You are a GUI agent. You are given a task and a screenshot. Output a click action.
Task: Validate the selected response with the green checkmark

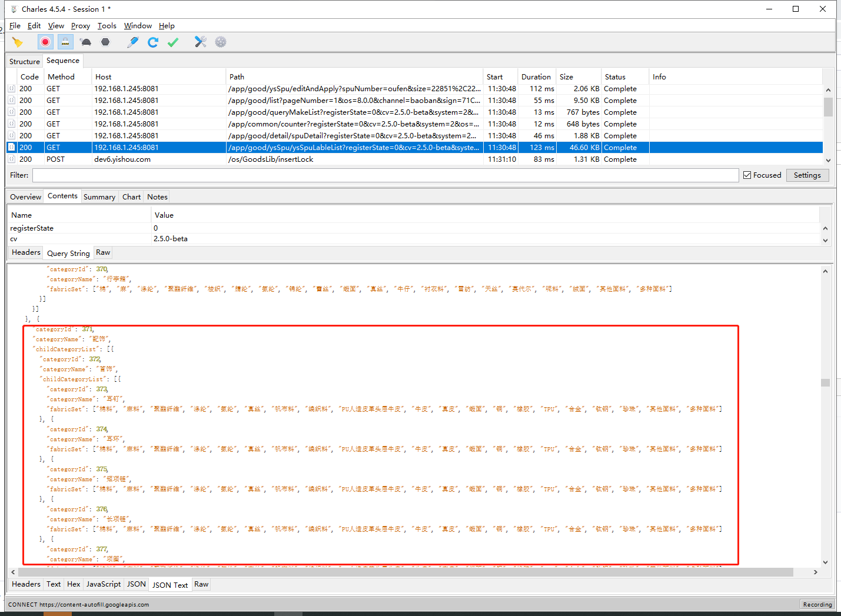pyautogui.click(x=173, y=42)
